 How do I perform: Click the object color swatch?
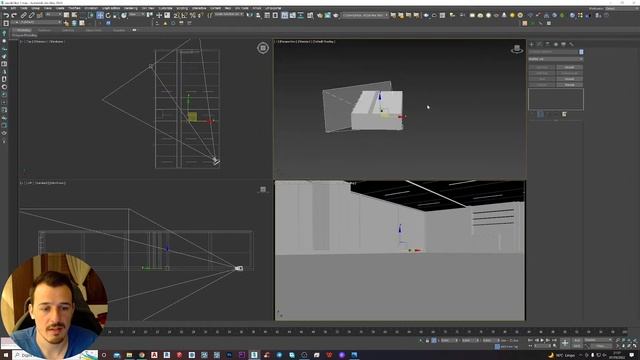point(581,52)
